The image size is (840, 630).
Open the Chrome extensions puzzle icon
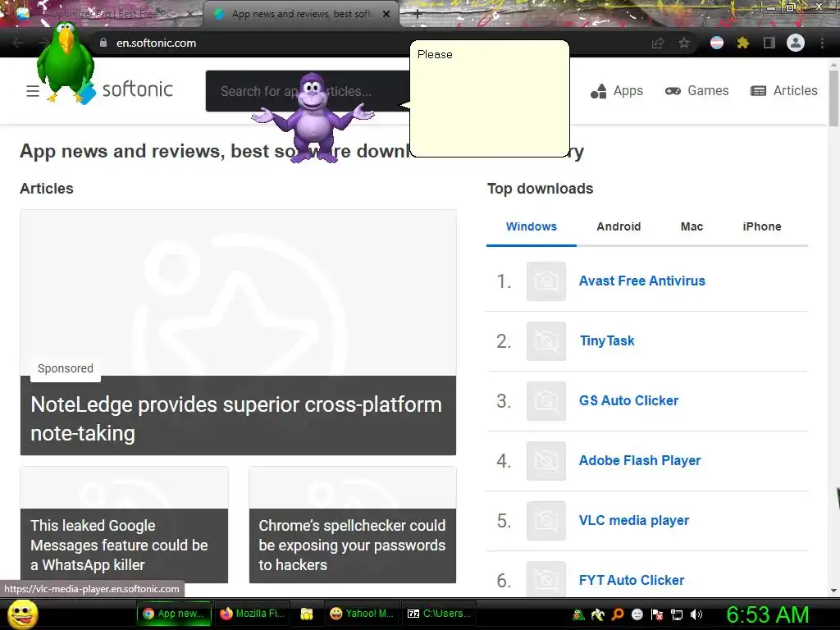tap(742, 43)
